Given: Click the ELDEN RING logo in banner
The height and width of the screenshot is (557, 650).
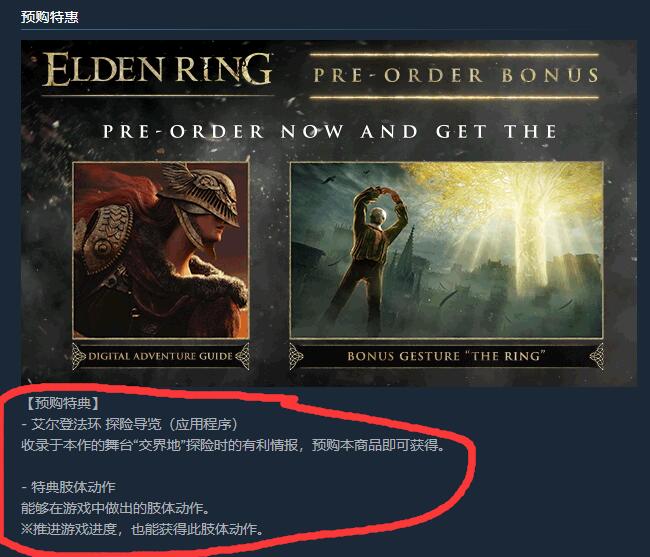Looking at the screenshot, I should coord(157,69).
